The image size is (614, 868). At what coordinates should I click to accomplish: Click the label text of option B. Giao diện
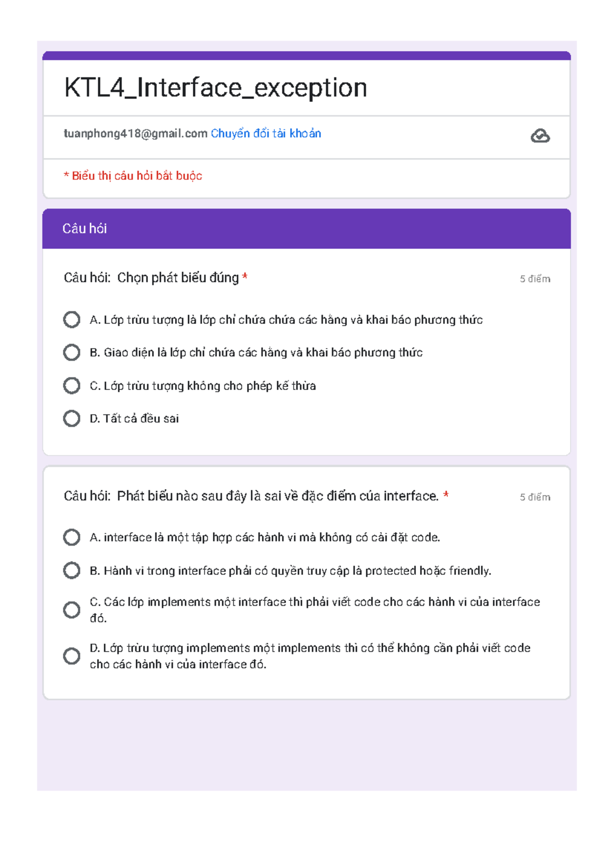pos(256,353)
